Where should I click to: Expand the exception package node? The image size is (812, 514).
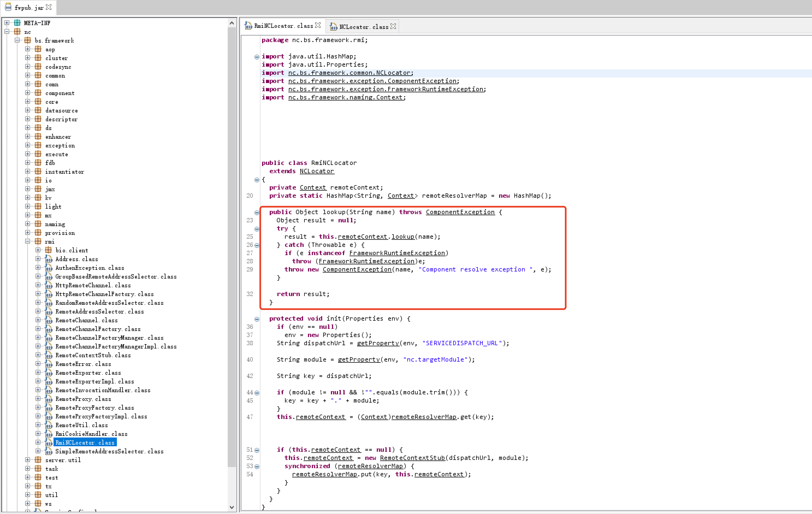coord(28,145)
